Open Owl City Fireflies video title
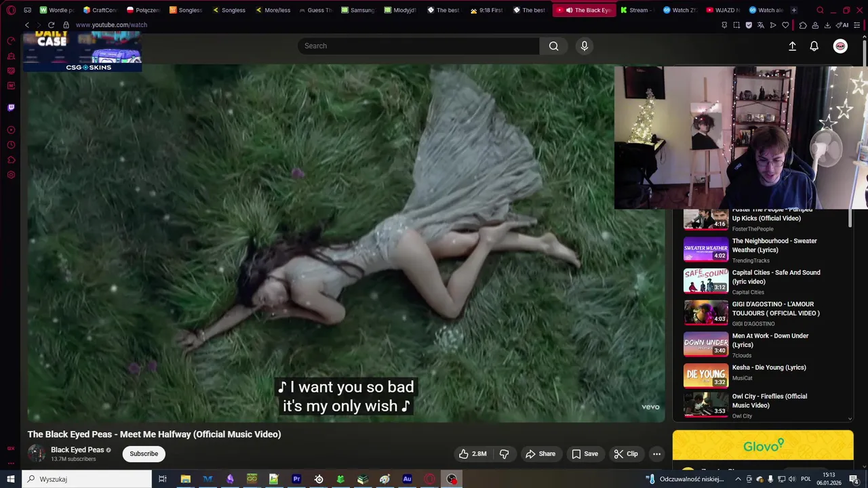 coord(770,401)
